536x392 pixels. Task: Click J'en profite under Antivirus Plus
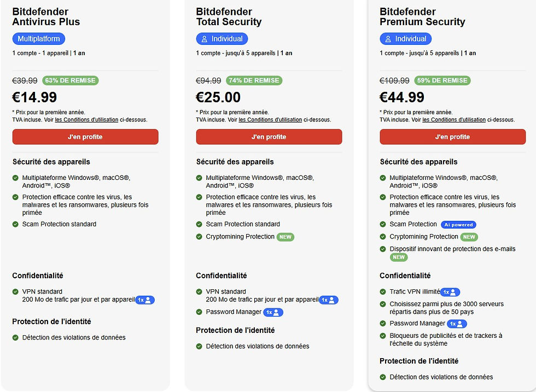(x=85, y=137)
